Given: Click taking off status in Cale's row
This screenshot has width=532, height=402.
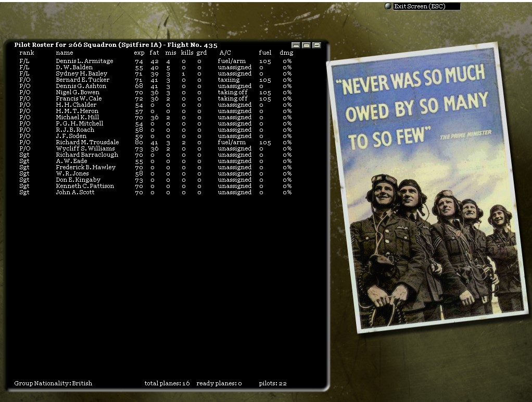Looking at the screenshot, I should pos(233,98).
